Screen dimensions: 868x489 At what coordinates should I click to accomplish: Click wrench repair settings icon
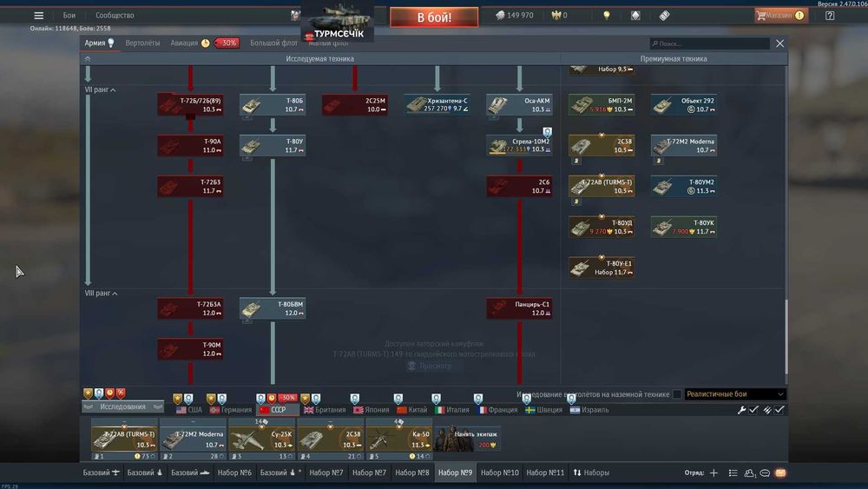pyautogui.click(x=741, y=410)
